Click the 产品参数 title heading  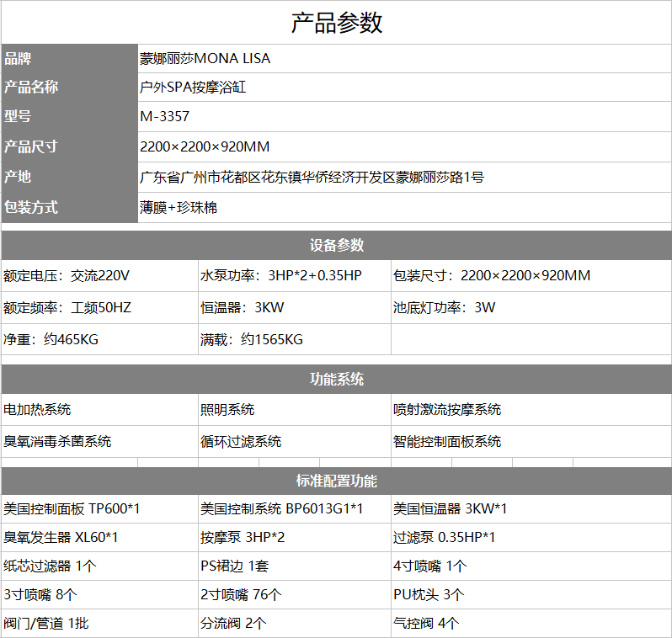coord(336,23)
